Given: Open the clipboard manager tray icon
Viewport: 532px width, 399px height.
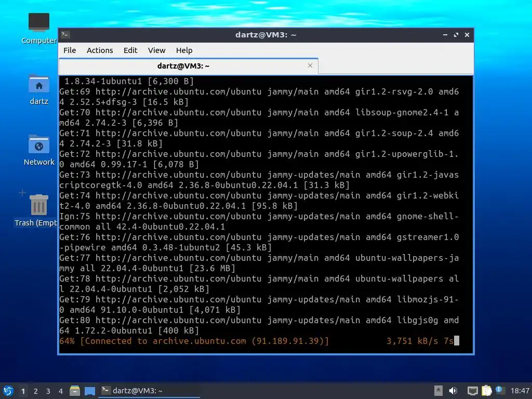Looking at the screenshot, I should [x=486, y=391].
